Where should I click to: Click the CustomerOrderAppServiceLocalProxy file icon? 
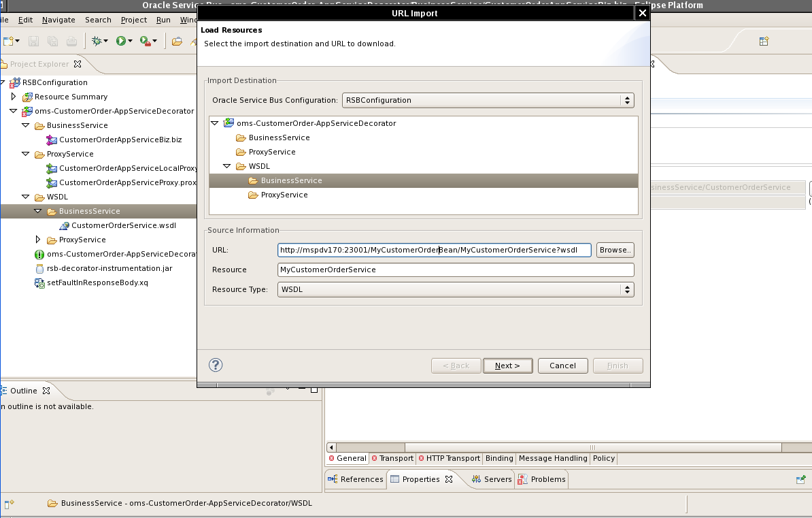tap(52, 169)
